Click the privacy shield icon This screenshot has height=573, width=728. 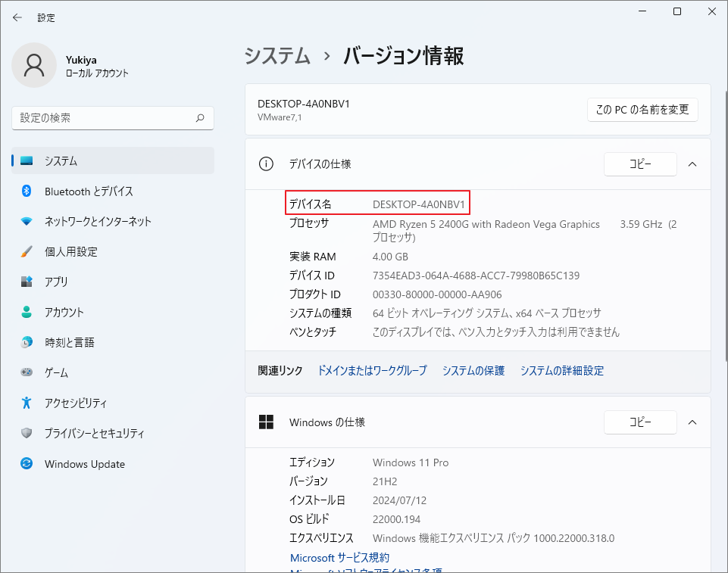(x=27, y=433)
